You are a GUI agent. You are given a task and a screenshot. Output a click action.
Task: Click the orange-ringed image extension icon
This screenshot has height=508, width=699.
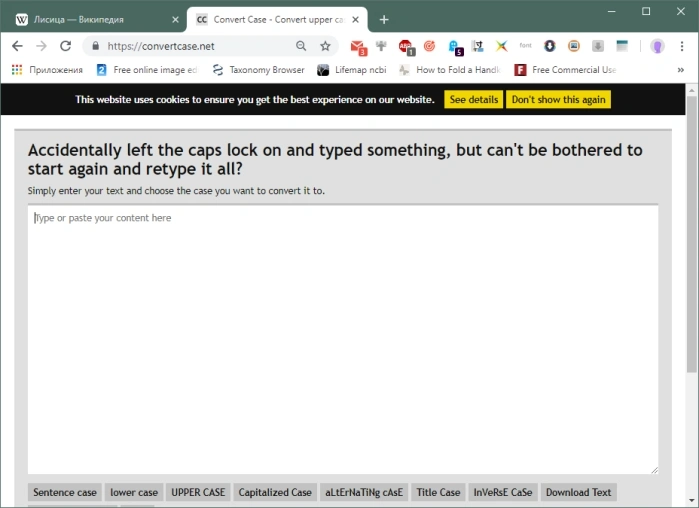(x=574, y=46)
